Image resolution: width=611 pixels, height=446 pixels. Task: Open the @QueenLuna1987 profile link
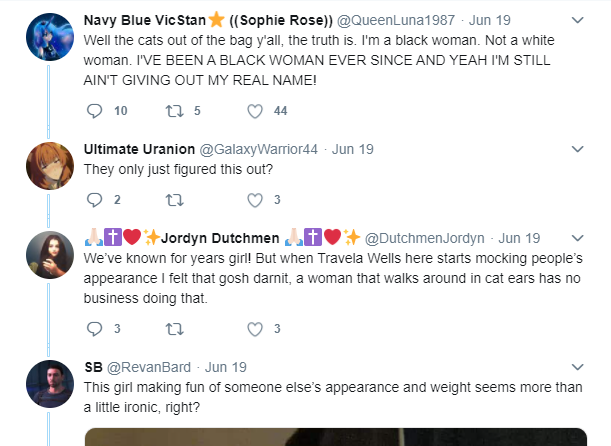[396, 20]
